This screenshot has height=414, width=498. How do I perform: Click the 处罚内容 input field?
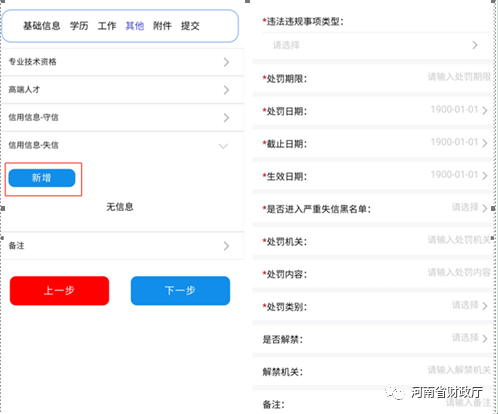[459, 273]
